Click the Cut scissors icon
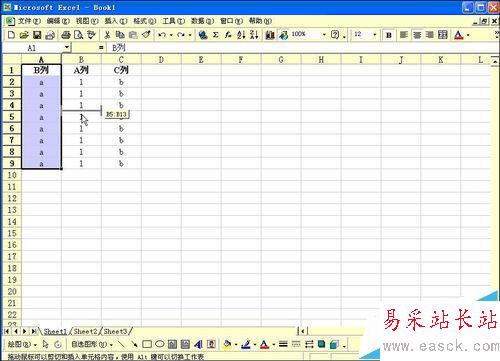The height and width of the screenshot is (361, 500). pos(107,35)
